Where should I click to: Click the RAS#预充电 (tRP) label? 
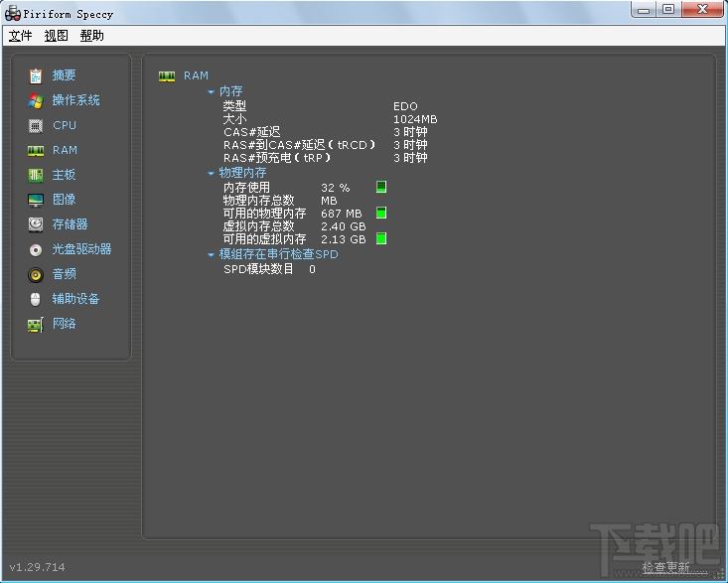click(x=278, y=158)
